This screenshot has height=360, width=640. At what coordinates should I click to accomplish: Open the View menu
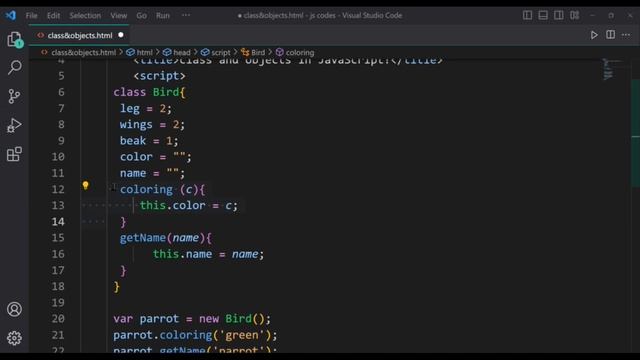119,16
